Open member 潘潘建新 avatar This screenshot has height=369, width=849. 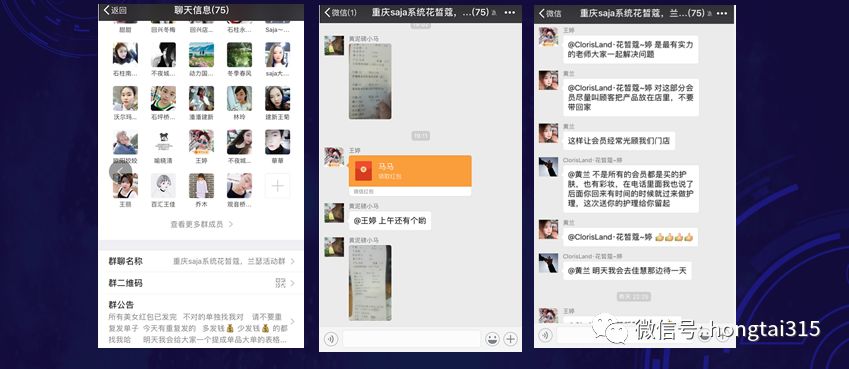201,98
